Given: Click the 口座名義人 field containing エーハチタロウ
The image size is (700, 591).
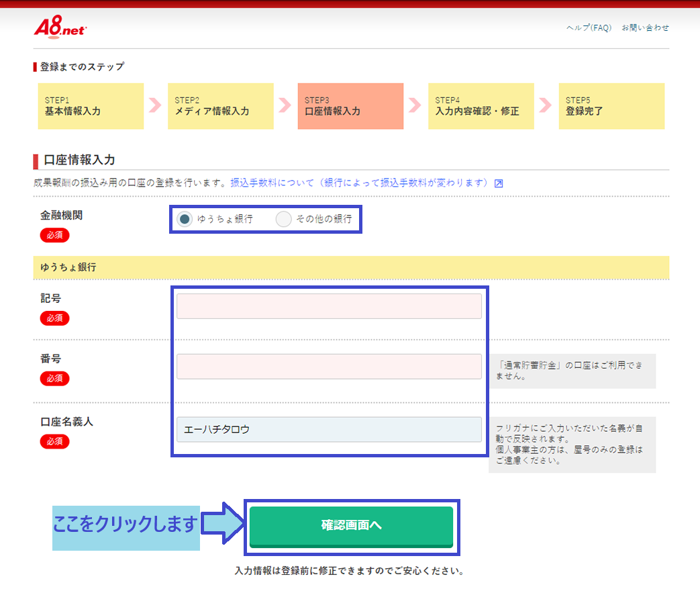Looking at the screenshot, I should coord(329,430).
